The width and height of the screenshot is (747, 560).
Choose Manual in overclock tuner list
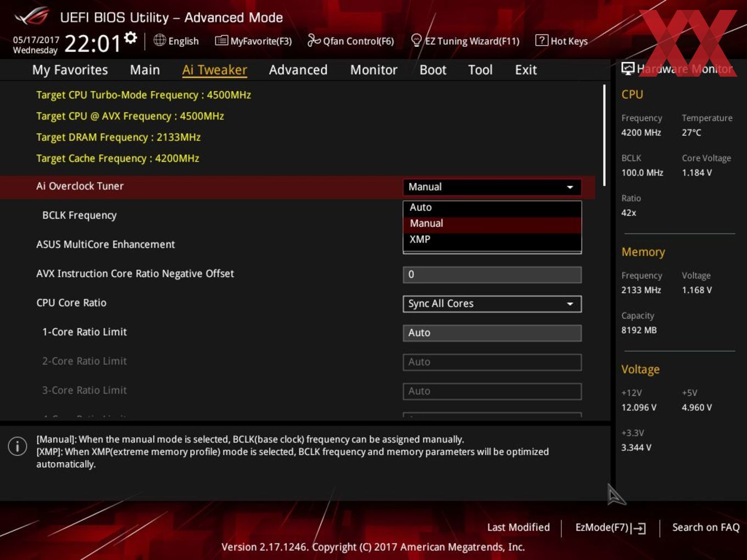tap(492, 223)
